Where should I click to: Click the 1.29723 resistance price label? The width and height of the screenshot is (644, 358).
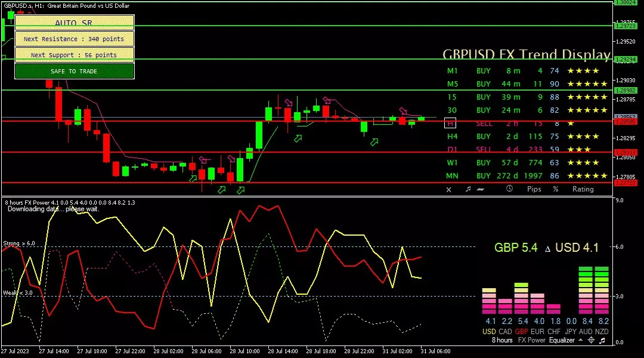[625, 26]
